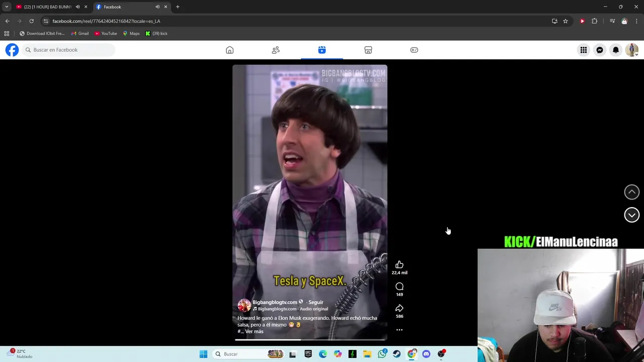Open Chrome three-dot menu

coord(636,21)
